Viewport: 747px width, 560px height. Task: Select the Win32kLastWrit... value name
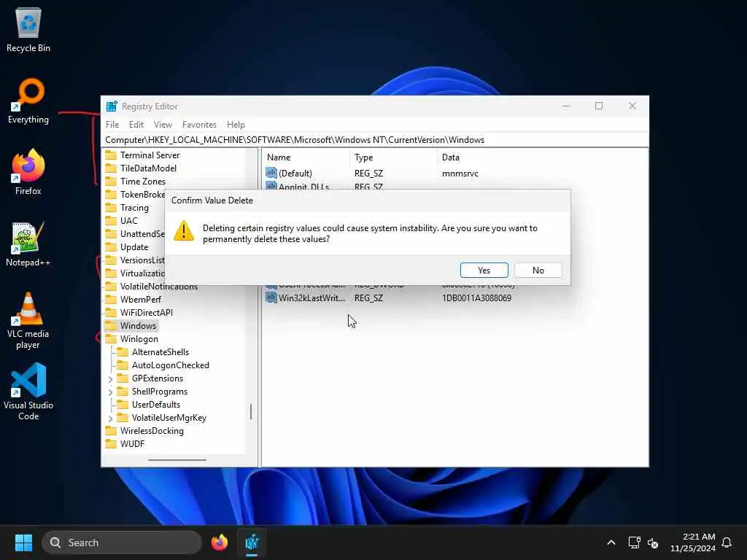[x=311, y=298]
